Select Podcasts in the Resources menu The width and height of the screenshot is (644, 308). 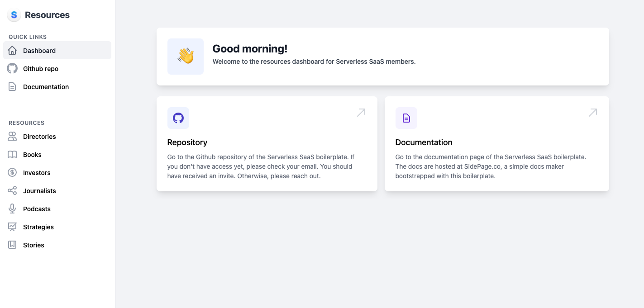tap(37, 208)
